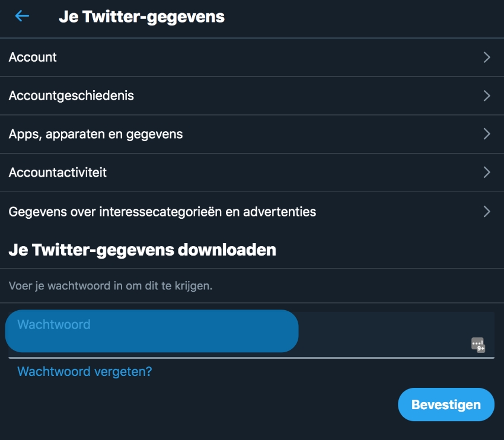
Task: Click the Wachtwoord placeholder label
Action: coord(54,324)
